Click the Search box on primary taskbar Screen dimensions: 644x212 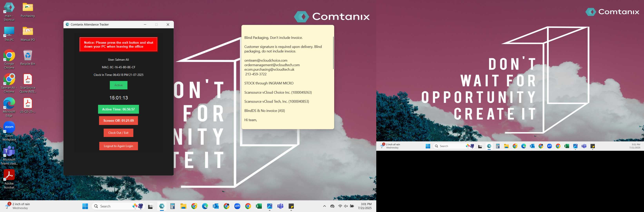pyautogui.click(x=118, y=206)
